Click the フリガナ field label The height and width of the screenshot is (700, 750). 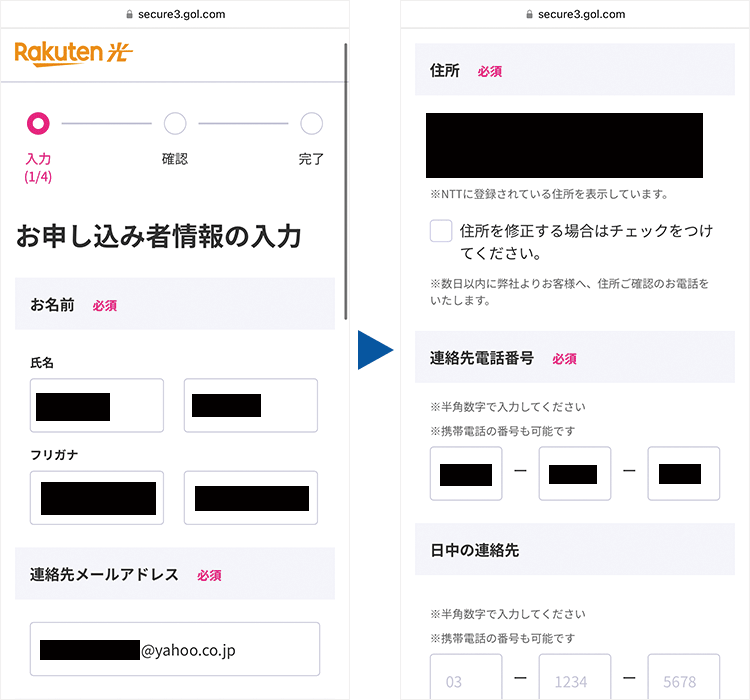pos(54,455)
